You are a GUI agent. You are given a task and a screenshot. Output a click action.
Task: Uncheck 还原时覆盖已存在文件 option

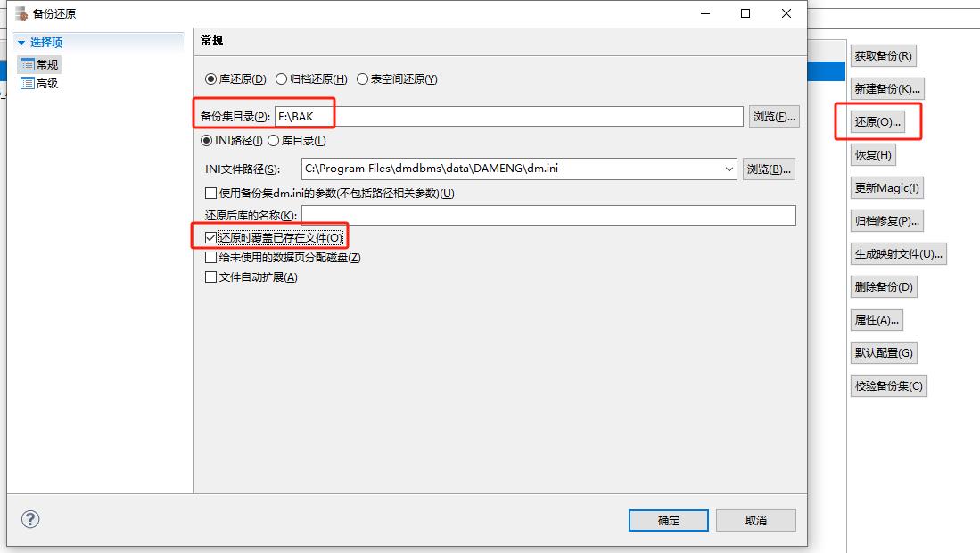click(211, 237)
